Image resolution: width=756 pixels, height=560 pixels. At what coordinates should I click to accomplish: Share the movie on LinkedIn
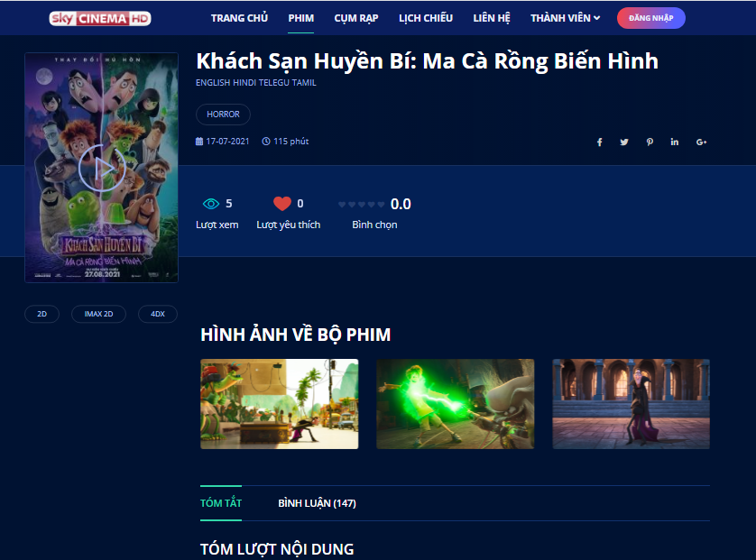pos(674,142)
